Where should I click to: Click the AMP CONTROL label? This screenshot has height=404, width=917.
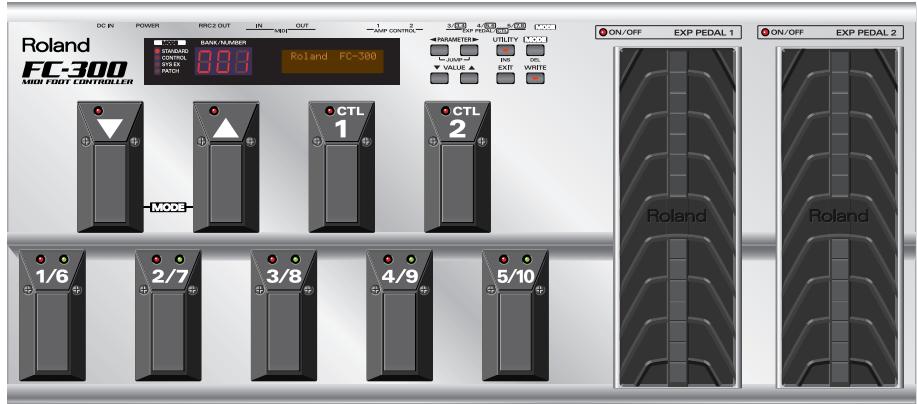click(394, 30)
